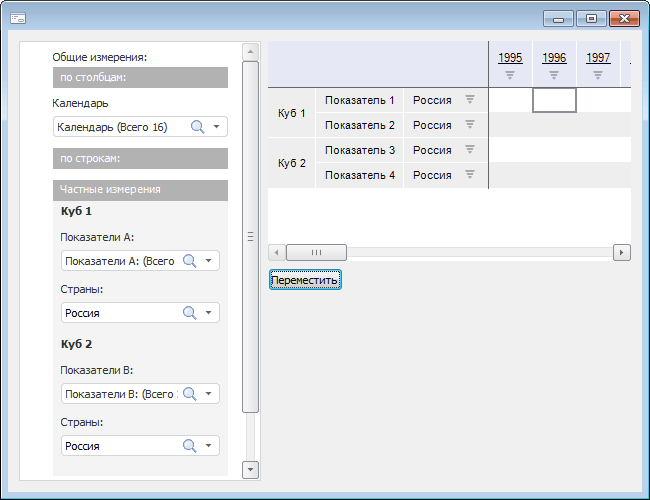Click the Частные измерения section header

(140, 190)
